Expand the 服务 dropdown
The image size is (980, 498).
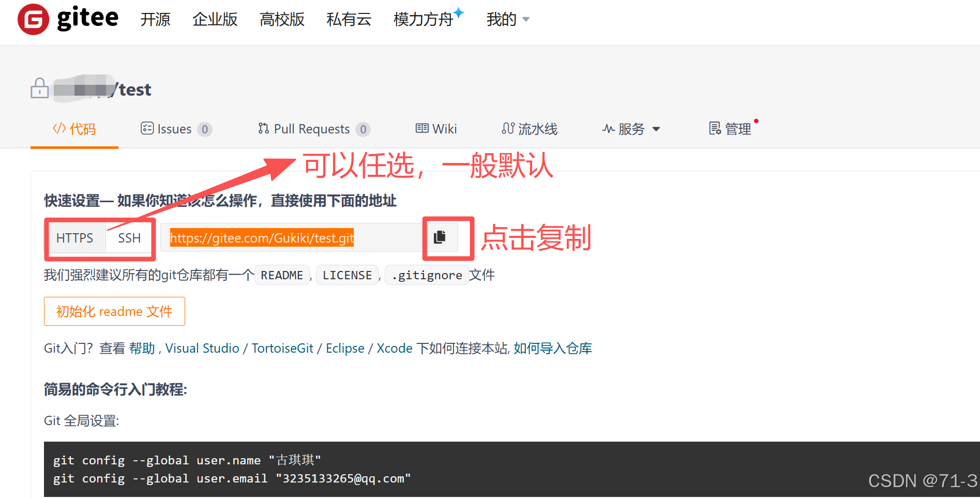point(631,129)
